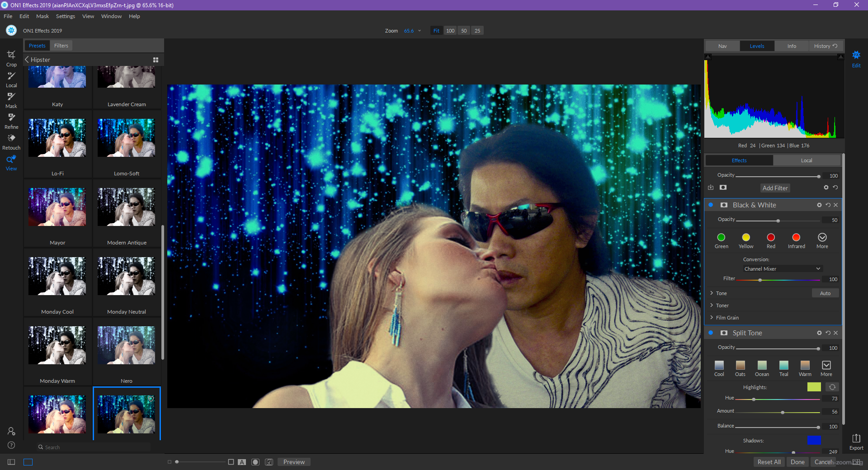Reset all Effects stack undo icon
The height and width of the screenshot is (470, 868).
click(x=835, y=188)
